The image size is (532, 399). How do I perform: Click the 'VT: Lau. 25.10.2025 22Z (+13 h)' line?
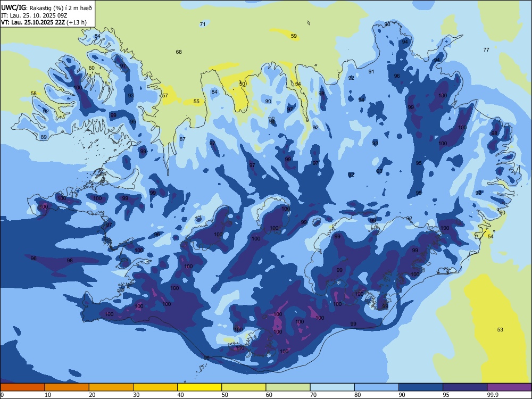[44, 22]
